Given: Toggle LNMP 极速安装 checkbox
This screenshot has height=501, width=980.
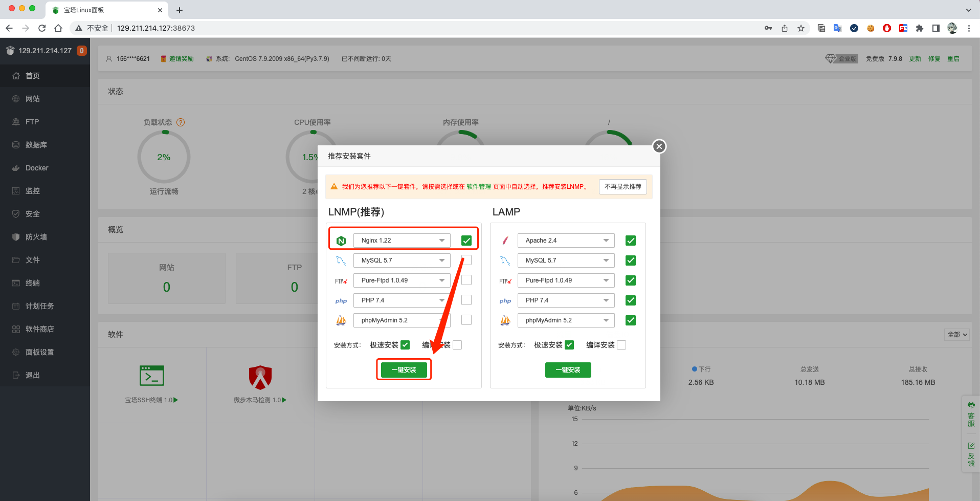Looking at the screenshot, I should (405, 345).
